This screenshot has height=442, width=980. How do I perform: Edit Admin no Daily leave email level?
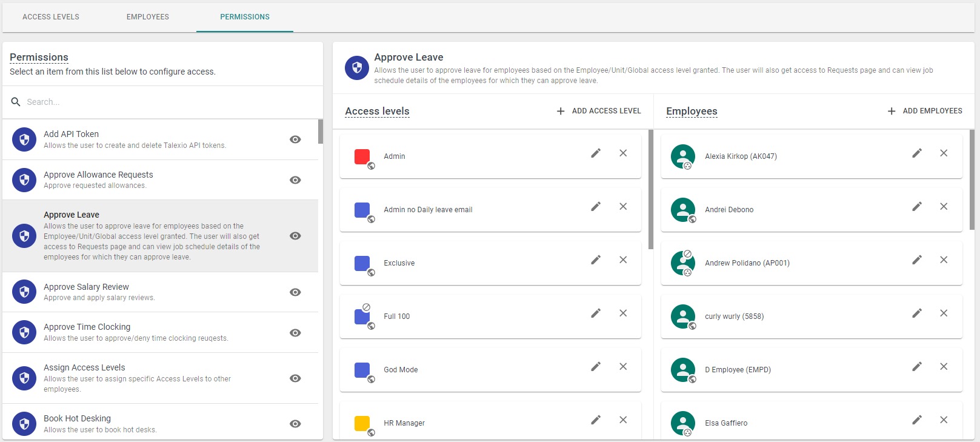coord(596,207)
